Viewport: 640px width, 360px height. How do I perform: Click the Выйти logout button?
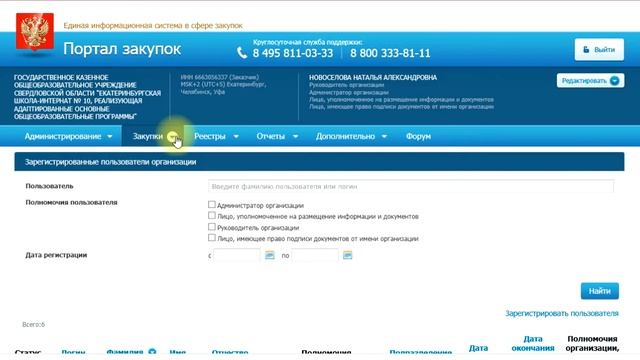click(x=599, y=50)
